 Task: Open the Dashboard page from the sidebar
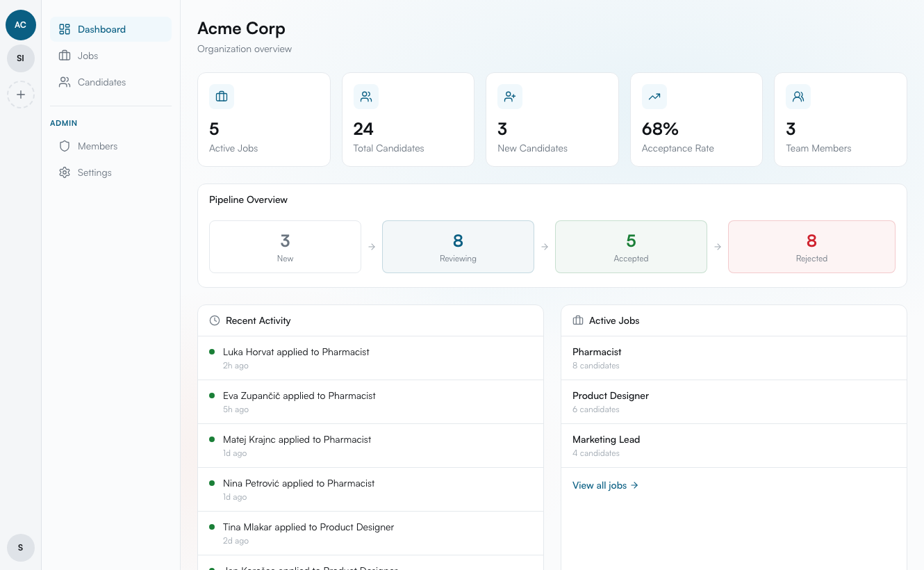point(110,29)
